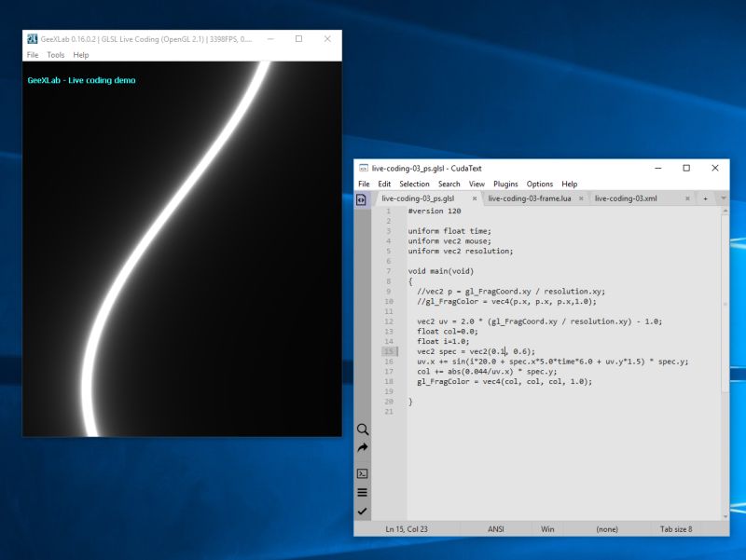Open the Tools menu in GeeXLab
Image resolution: width=746 pixels, height=560 pixels.
[56, 55]
